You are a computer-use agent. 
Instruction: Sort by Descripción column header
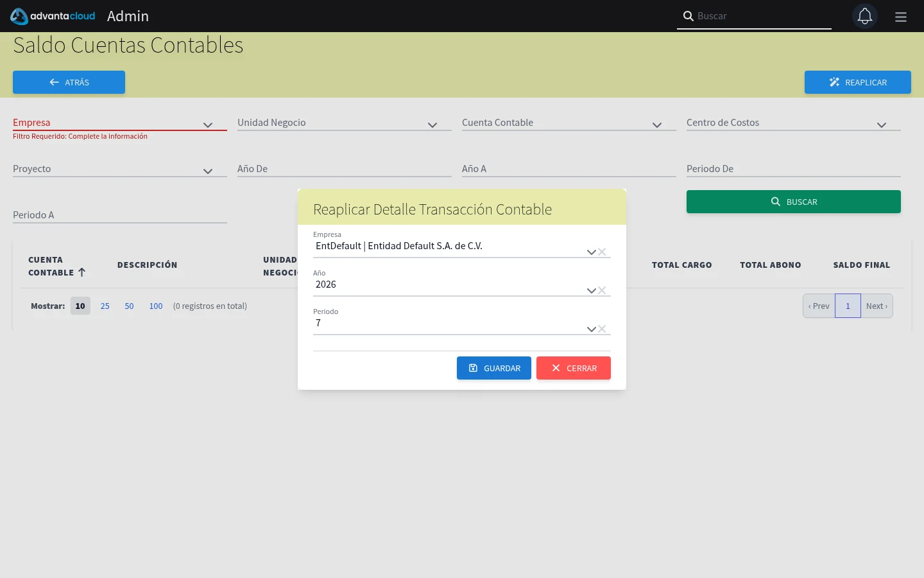point(148,265)
